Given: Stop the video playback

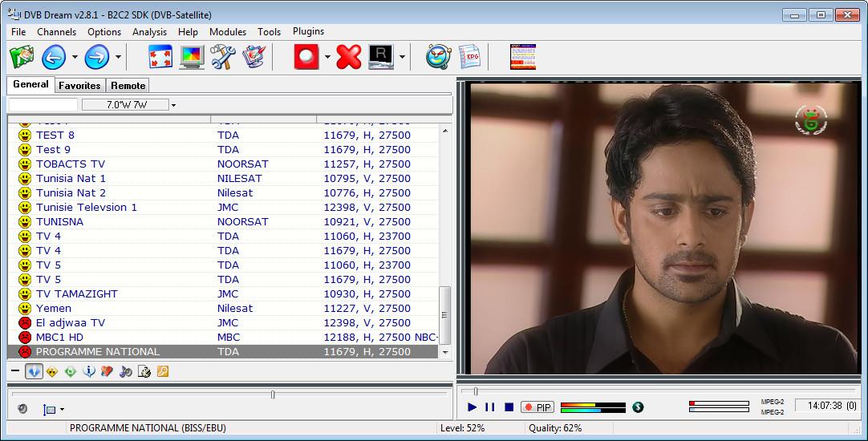Looking at the screenshot, I should tap(509, 407).
